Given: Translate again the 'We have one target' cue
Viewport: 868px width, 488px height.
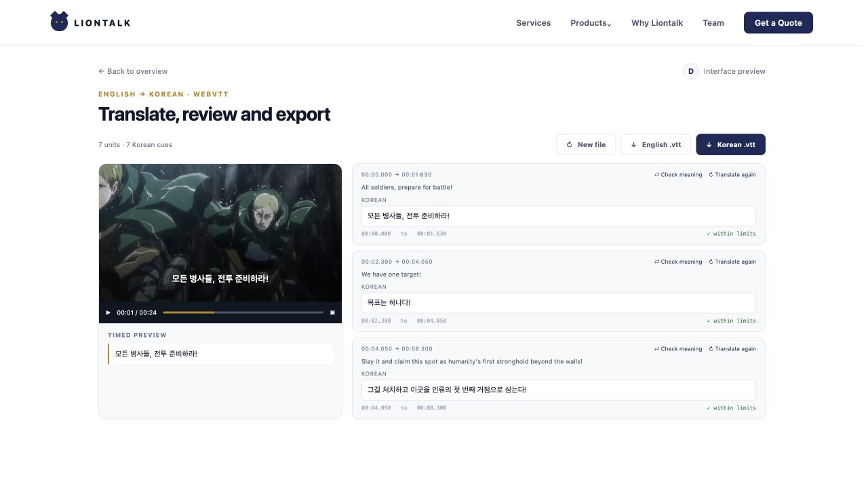Looking at the screenshot, I should coord(732,262).
